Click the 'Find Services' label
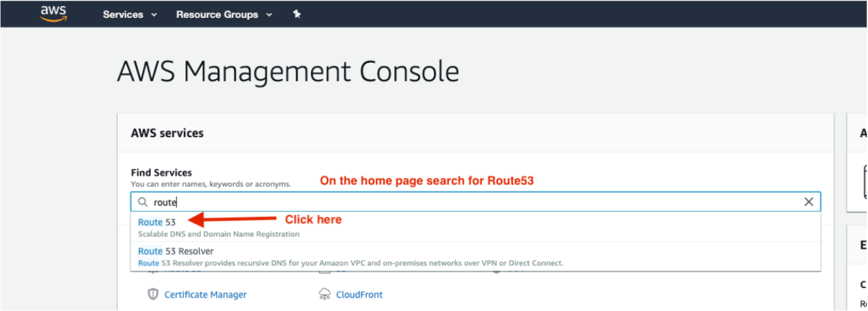Viewport: 868px width, 311px height. 161,173
